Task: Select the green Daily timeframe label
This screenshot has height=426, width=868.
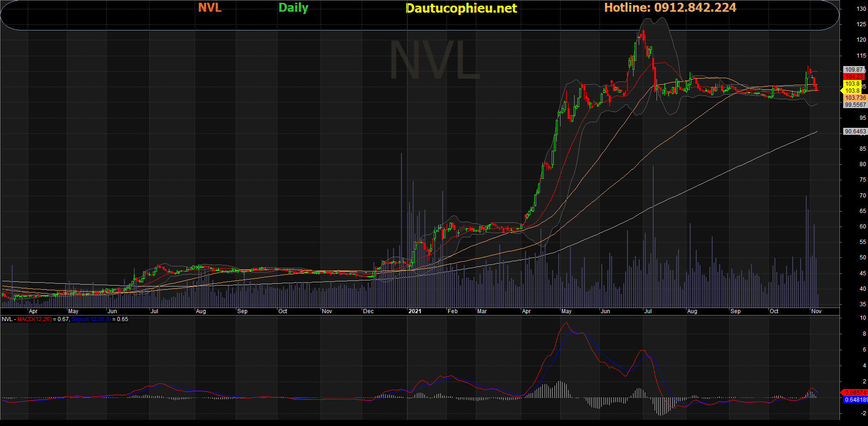Action: (x=293, y=7)
